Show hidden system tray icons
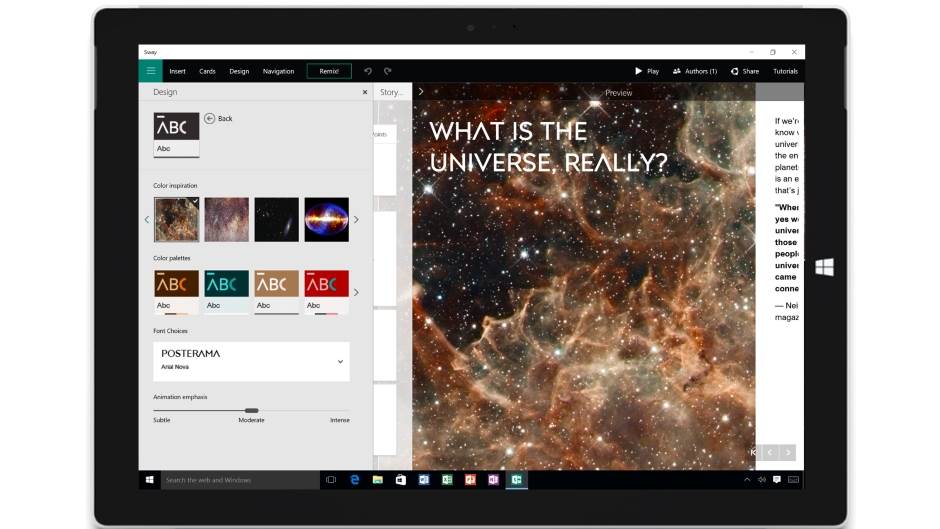 (747, 480)
